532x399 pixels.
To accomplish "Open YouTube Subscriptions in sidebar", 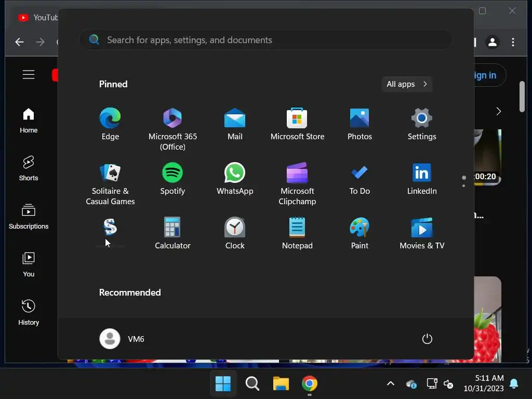I will pyautogui.click(x=29, y=217).
